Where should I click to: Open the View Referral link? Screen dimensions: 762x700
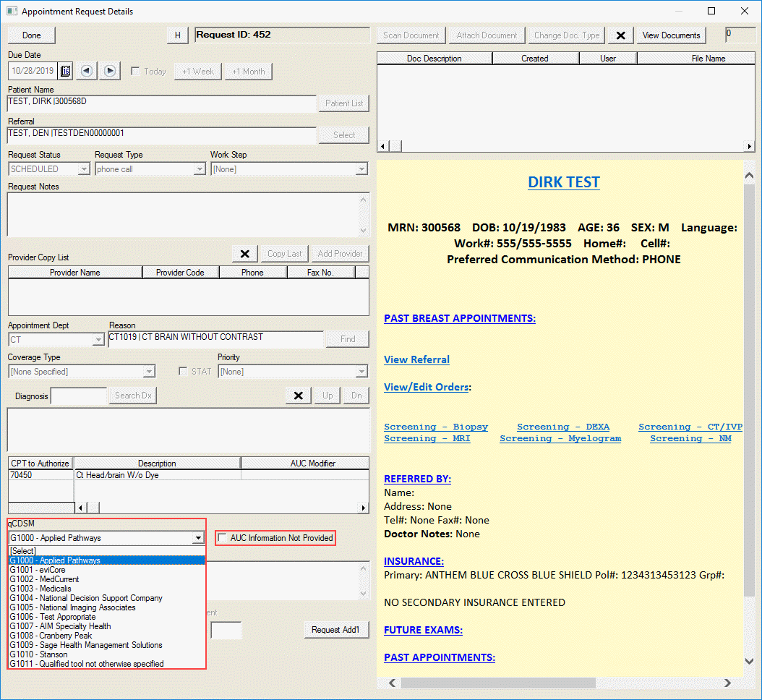pos(416,359)
